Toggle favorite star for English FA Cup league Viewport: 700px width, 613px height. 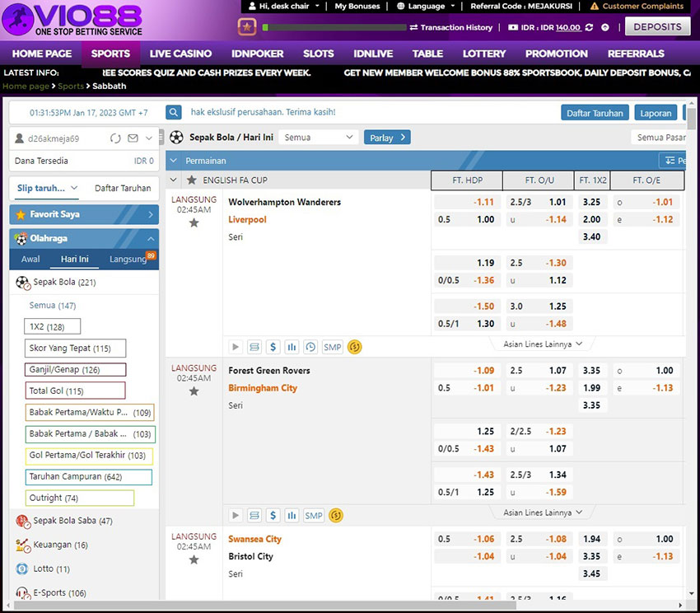click(x=192, y=180)
